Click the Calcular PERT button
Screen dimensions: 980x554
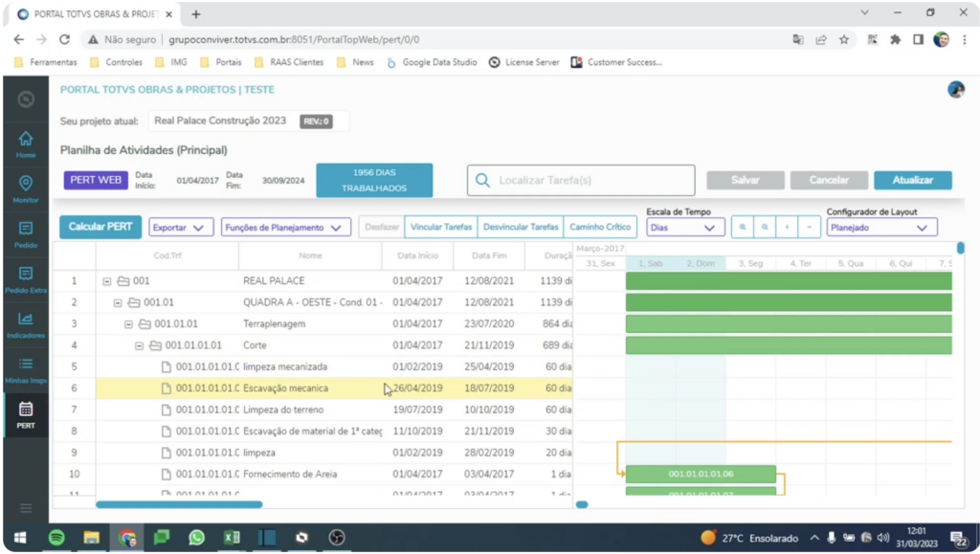100,227
